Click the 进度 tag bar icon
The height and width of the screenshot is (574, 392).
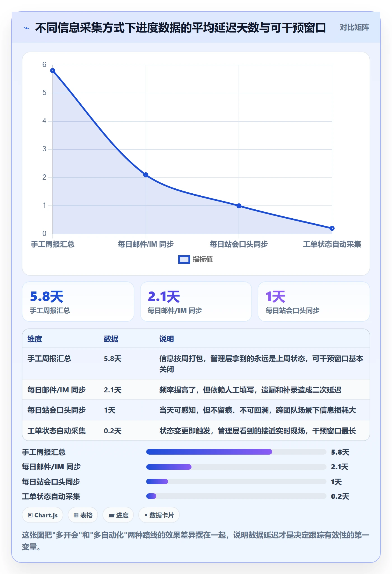coord(111,515)
